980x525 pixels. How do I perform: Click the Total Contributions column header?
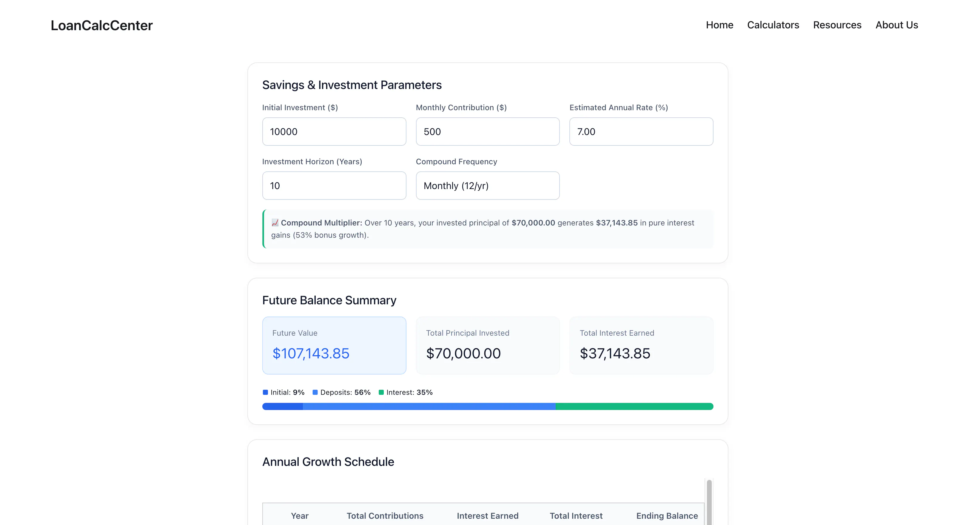pos(385,516)
